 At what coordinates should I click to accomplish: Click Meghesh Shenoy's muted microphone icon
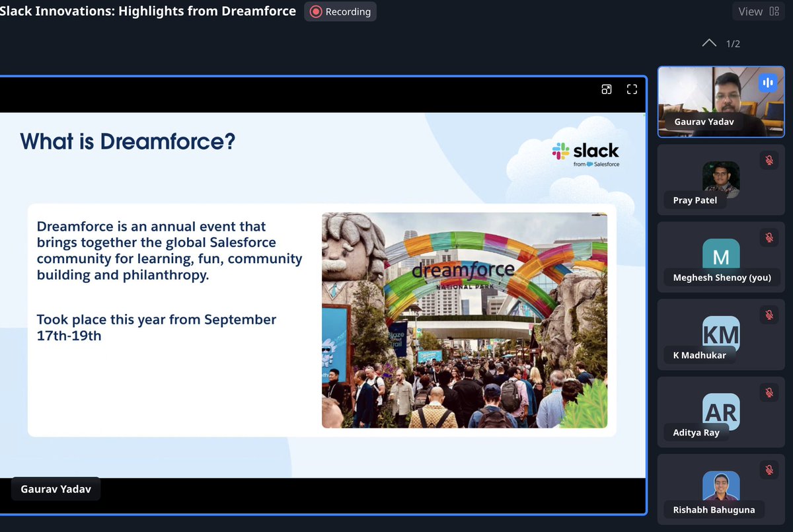pyautogui.click(x=769, y=237)
